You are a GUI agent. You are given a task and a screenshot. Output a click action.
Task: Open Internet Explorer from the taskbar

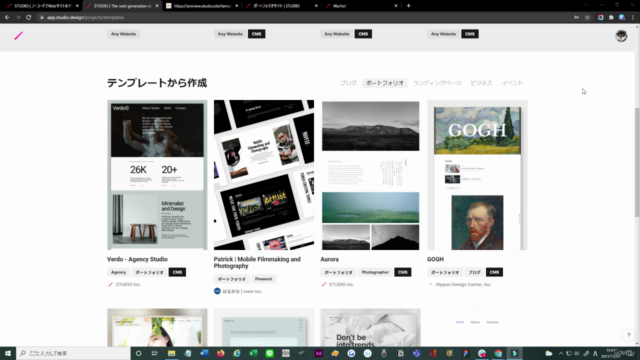click(237, 353)
